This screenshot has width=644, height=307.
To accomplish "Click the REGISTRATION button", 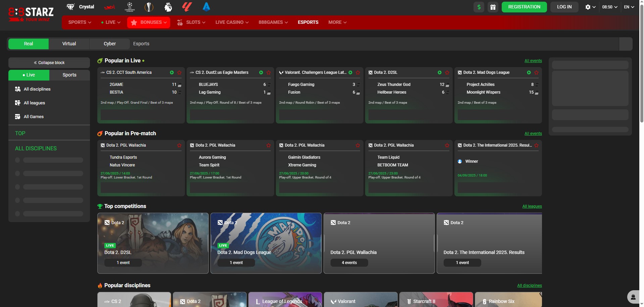I will point(524,7).
